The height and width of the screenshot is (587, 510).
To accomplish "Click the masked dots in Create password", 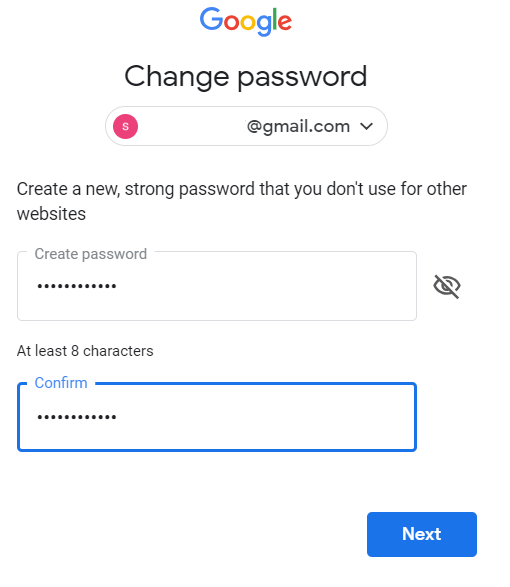I will [77, 286].
